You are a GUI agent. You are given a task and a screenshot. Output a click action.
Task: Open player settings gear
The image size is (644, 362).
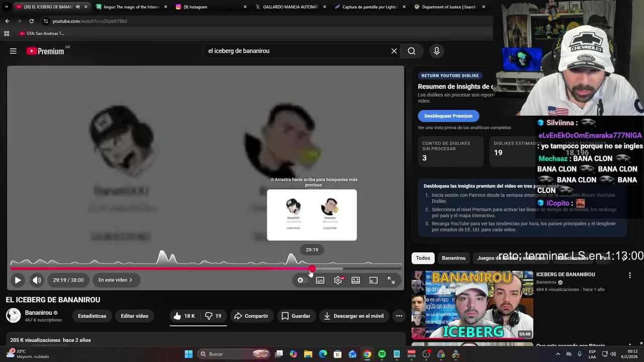pos(338,280)
